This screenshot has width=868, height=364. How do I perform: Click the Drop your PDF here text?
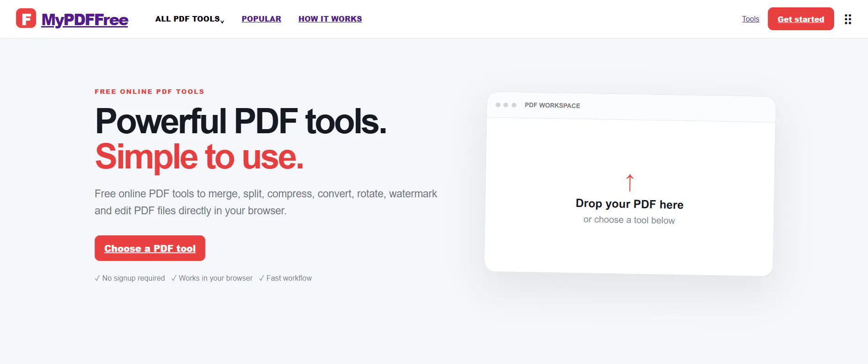click(630, 204)
